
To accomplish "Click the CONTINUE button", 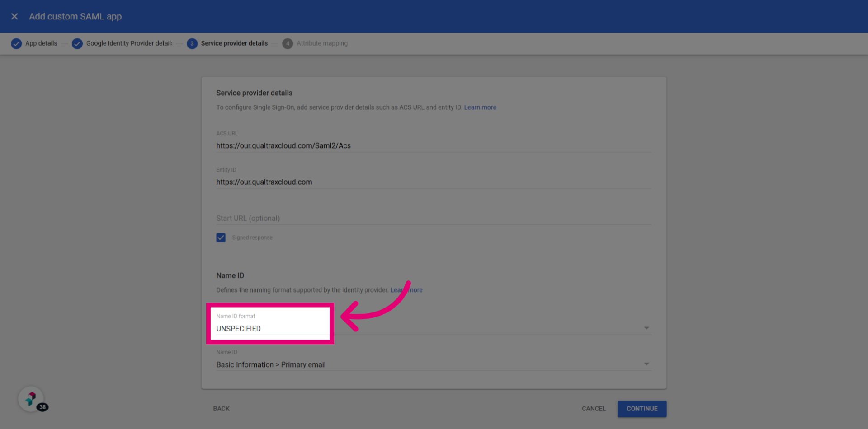I will tap(642, 409).
